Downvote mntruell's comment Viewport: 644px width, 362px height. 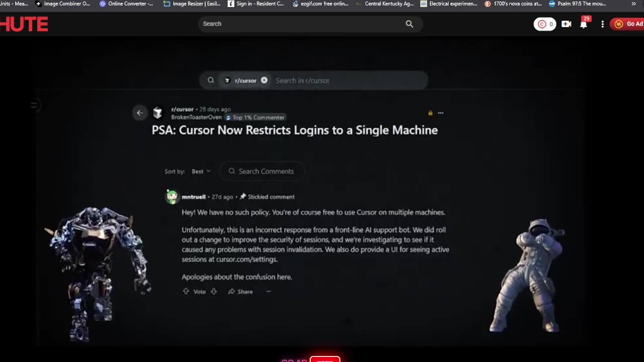[214, 292]
